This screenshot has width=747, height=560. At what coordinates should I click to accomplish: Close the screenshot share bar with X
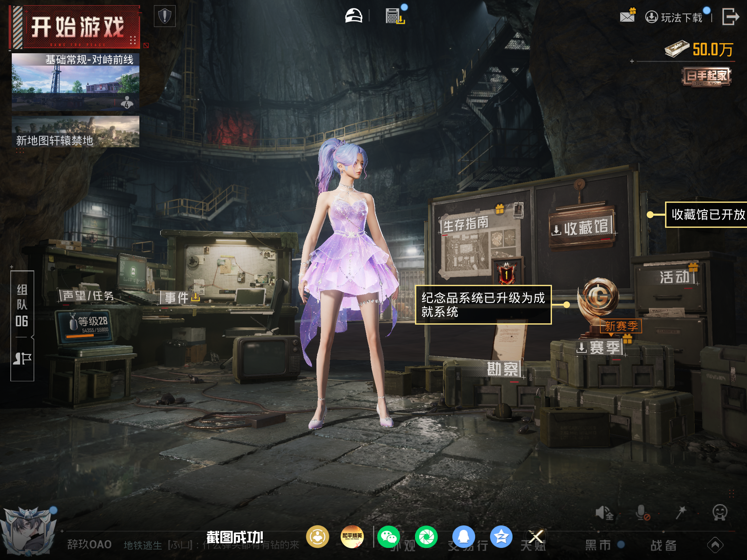(536, 537)
